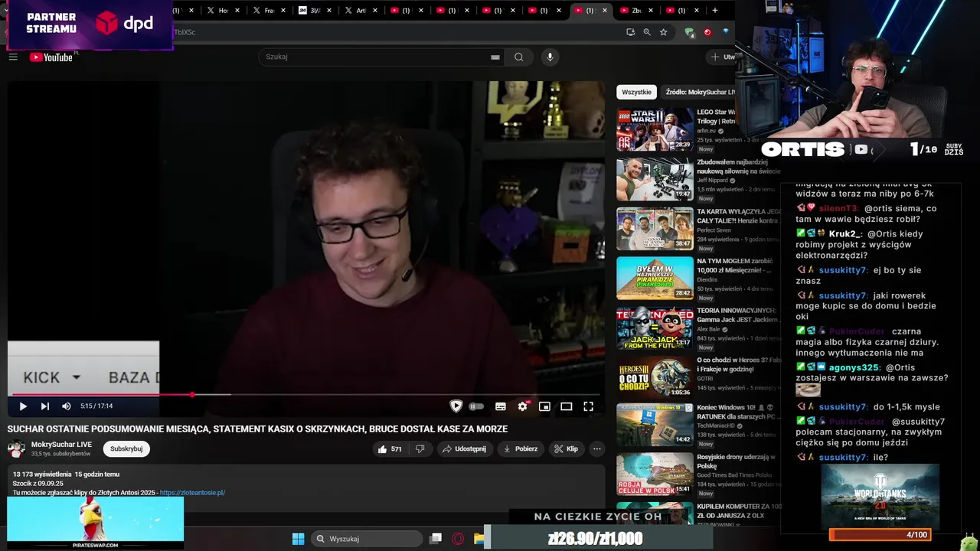Click the Pobierz download button
This screenshot has width=980, height=551.
point(521,449)
